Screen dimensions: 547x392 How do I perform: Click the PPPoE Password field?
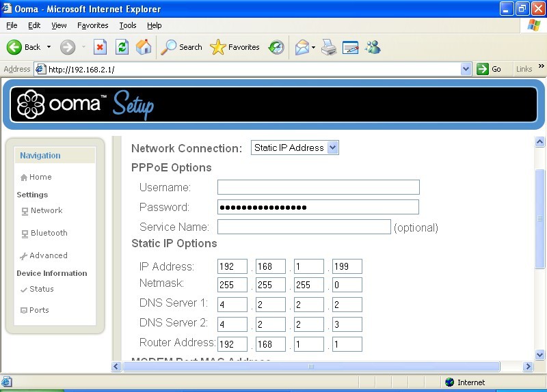[318, 207]
